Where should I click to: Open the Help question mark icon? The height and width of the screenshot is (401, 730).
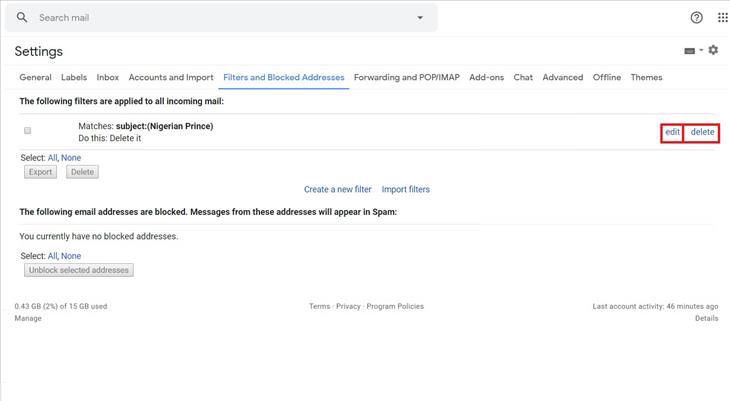[696, 18]
